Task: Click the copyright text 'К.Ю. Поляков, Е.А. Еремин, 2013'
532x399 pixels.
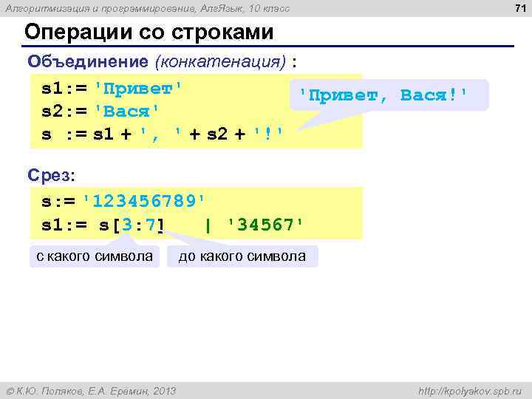Action: (x=91, y=391)
